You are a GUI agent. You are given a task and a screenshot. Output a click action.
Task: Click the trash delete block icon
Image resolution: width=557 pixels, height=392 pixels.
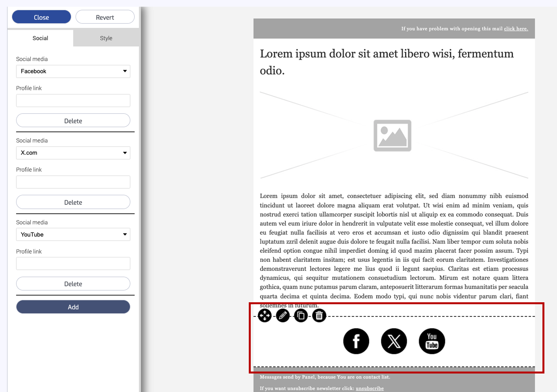[319, 316]
